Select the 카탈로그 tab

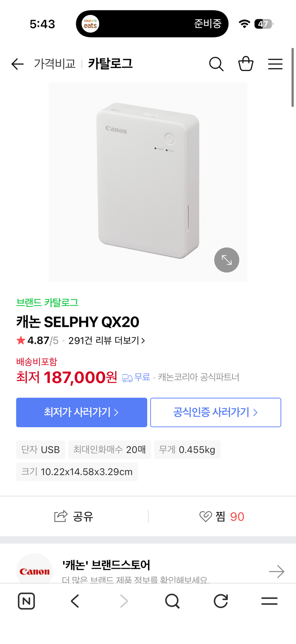point(110,64)
